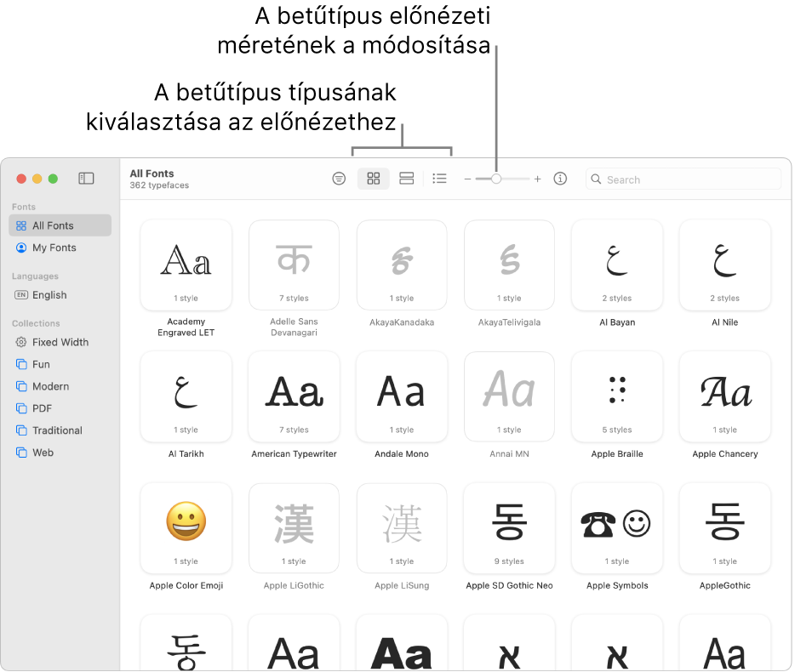Click the collection icon beside PDF
The width and height of the screenshot is (795, 672).
click(21, 408)
